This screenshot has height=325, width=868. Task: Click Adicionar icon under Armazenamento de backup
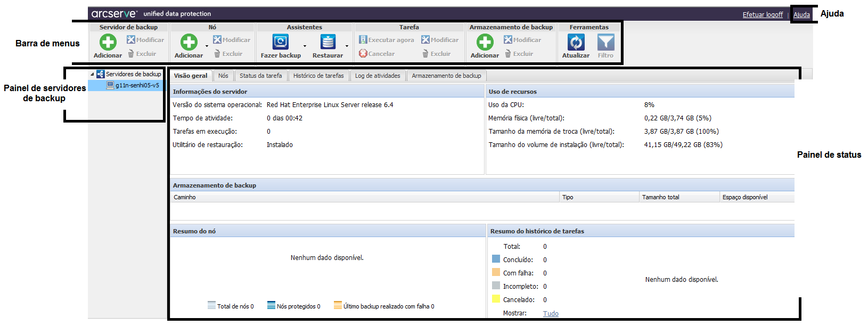(x=485, y=42)
